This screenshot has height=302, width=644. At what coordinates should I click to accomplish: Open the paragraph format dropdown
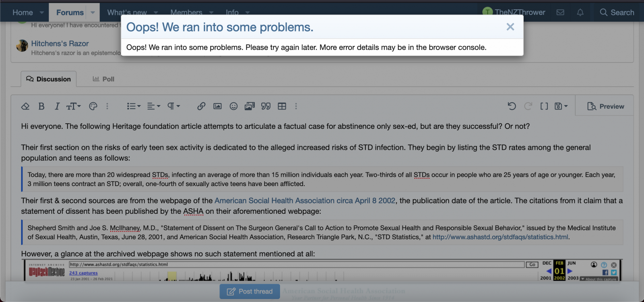pos(173,106)
